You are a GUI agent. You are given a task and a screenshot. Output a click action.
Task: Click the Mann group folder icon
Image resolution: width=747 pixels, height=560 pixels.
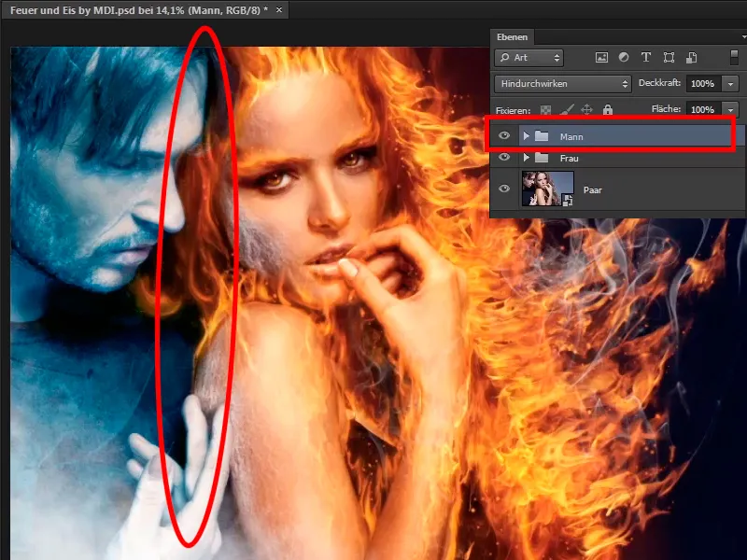(x=542, y=136)
